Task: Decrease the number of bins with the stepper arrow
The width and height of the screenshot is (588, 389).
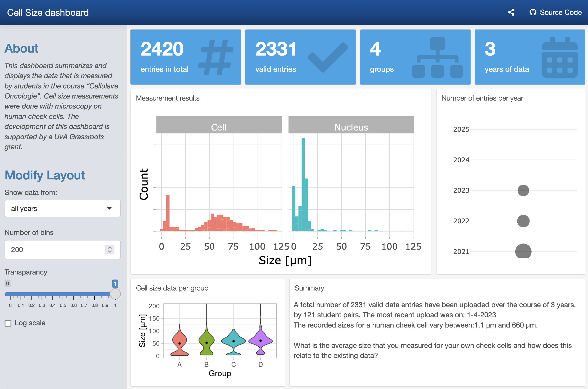Action: click(x=110, y=252)
